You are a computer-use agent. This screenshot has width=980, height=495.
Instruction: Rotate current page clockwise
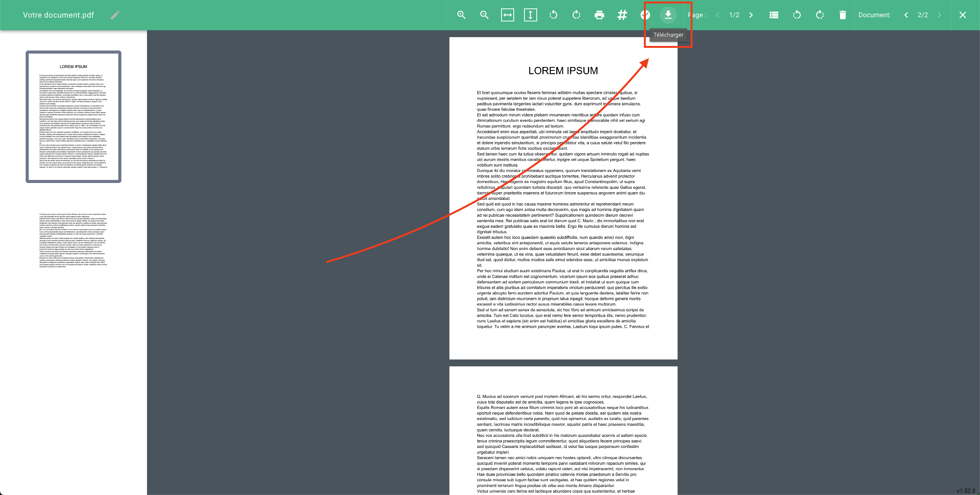pyautogui.click(x=820, y=15)
